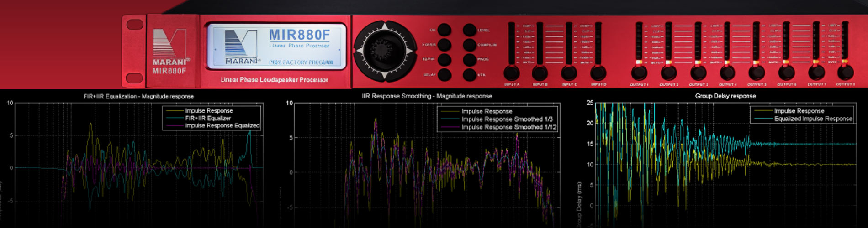Click the INPUT D level meter
868x228 pixels.
point(598,43)
